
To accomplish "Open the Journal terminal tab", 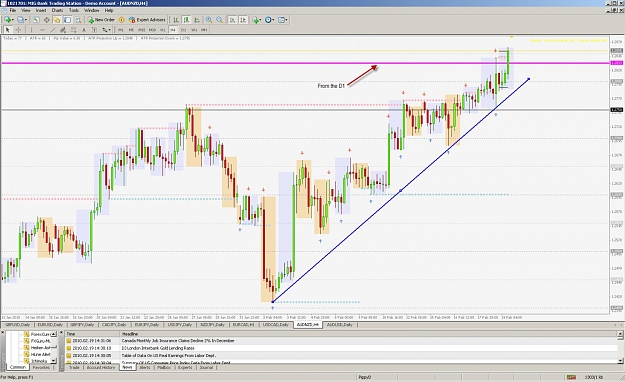I will click(206, 367).
